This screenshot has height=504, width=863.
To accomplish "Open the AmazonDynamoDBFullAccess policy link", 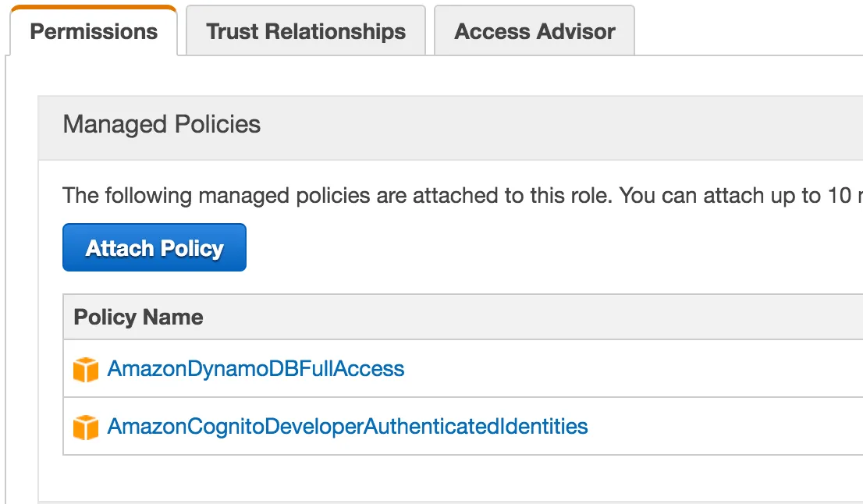I will point(256,368).
